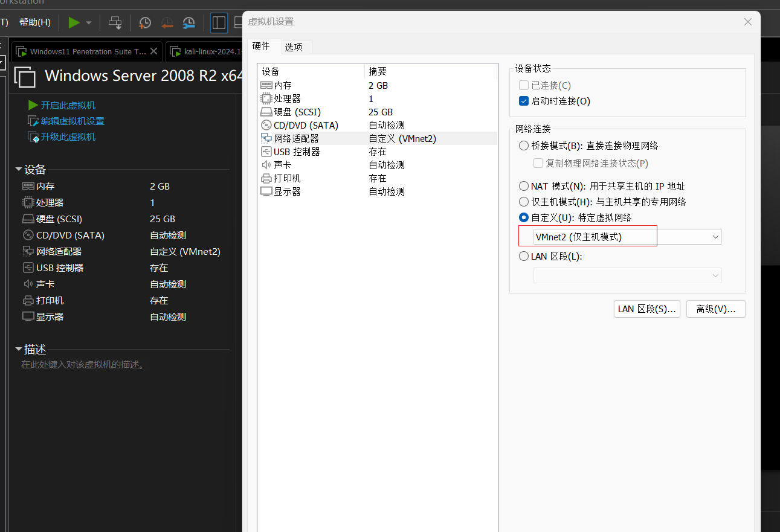This screenshot has width=780, height=532.
Task: Click 网络适配器 icon in main window list
Action: 28,251
